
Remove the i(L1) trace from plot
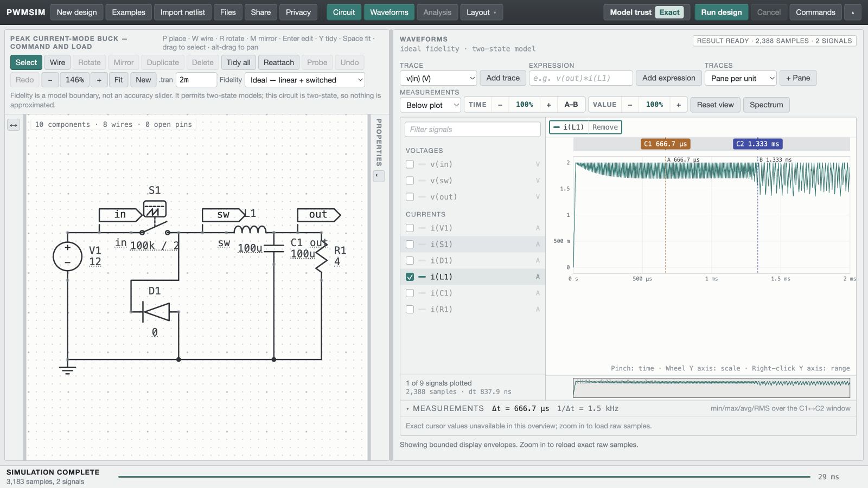tap(605, 127)
